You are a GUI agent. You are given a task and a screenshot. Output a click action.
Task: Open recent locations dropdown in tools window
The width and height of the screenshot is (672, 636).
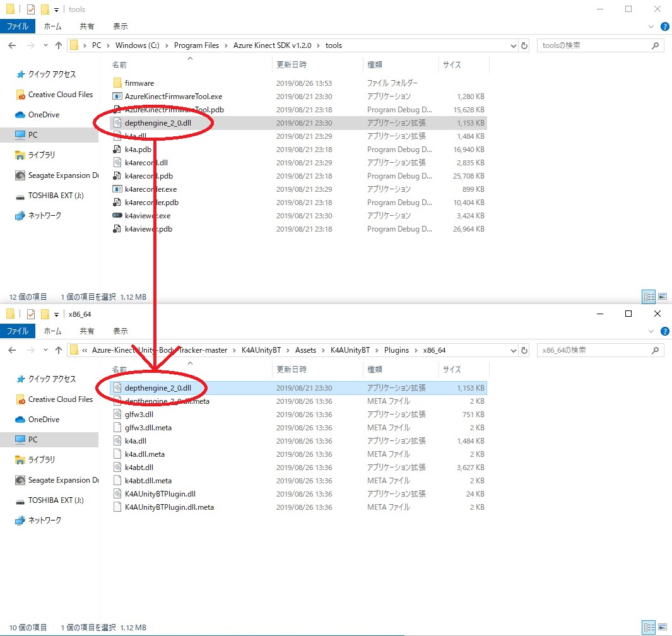click(45, 45)
